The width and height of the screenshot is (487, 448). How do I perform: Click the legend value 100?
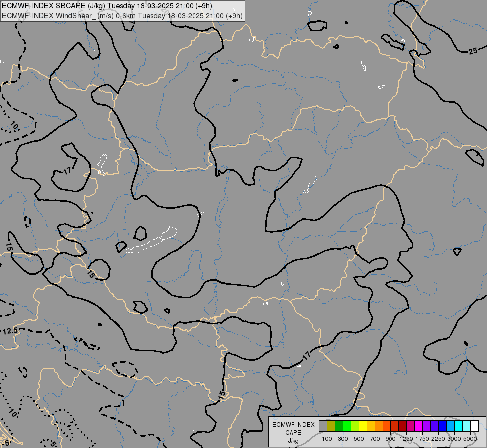click(x=327, y=439)
